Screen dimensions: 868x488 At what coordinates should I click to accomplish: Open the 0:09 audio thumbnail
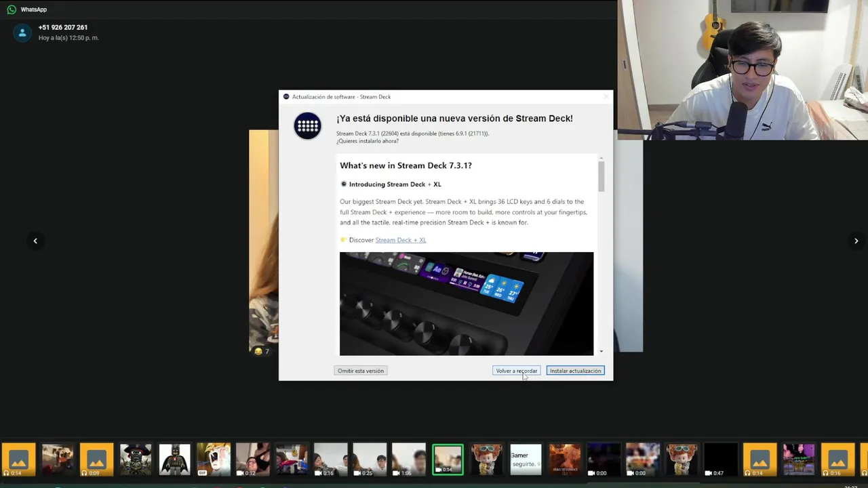point(96,460)
